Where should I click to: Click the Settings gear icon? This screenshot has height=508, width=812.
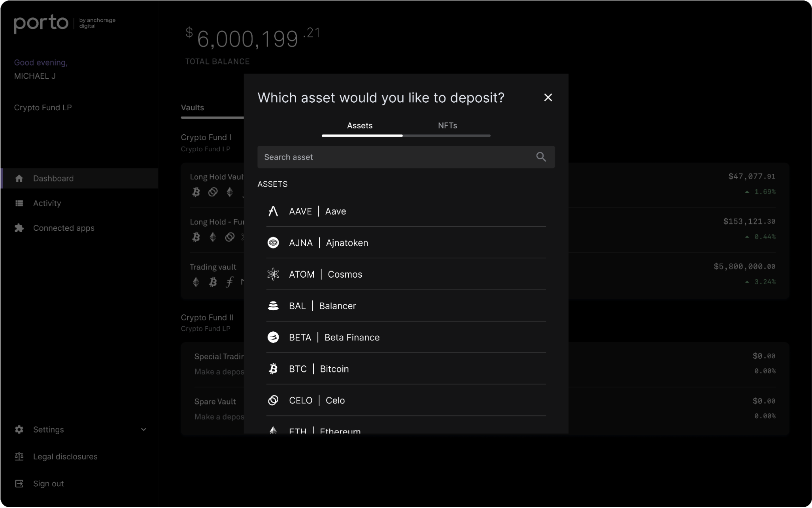coord(19,429)
